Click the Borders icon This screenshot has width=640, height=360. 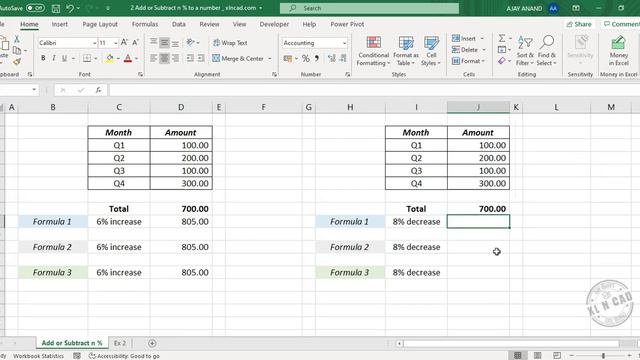click(x=87, y=58)
